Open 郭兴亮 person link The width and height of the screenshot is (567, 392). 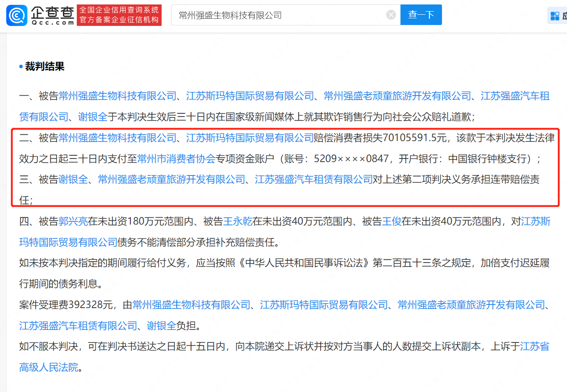click(x=73, y=221)
